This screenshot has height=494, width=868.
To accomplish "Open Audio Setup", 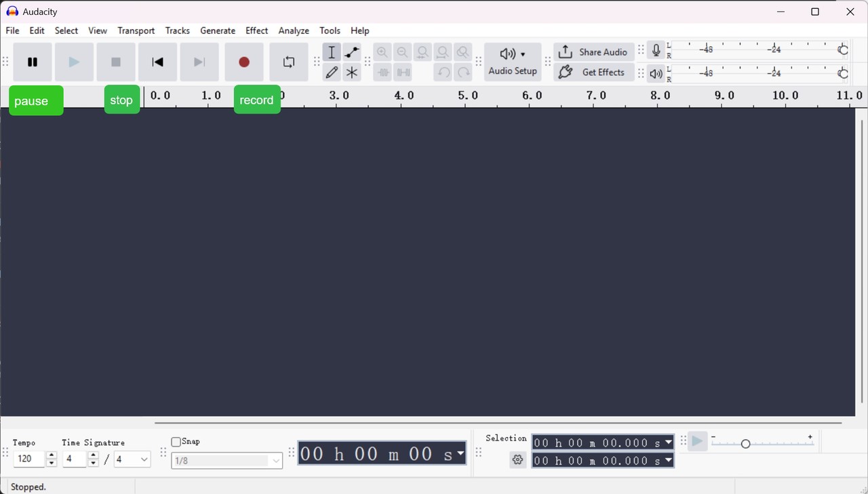I will click(513, 61).
